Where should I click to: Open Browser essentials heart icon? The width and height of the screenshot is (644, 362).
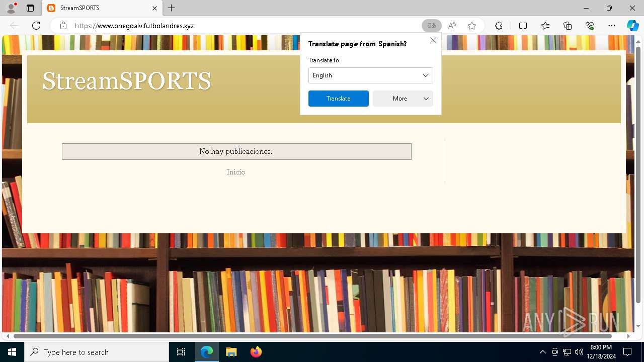(x=590, y=26)
